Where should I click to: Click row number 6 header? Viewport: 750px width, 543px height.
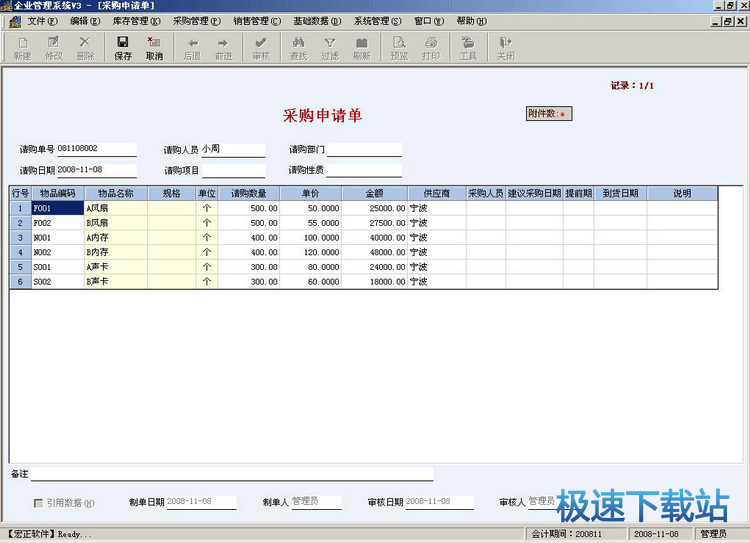point(21,282)
